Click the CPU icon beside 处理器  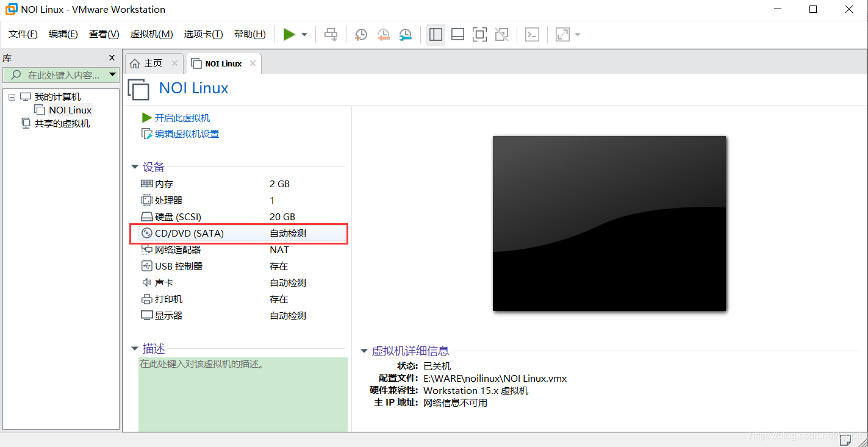(x=146, y=201)
